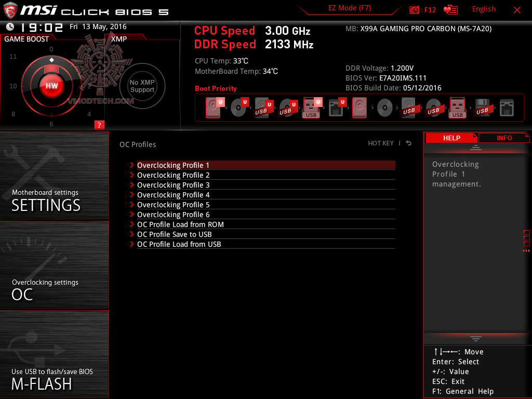Open the favorites heart icon
The image size is (532, 399).
pyautogui.click(x=450, y=10)
